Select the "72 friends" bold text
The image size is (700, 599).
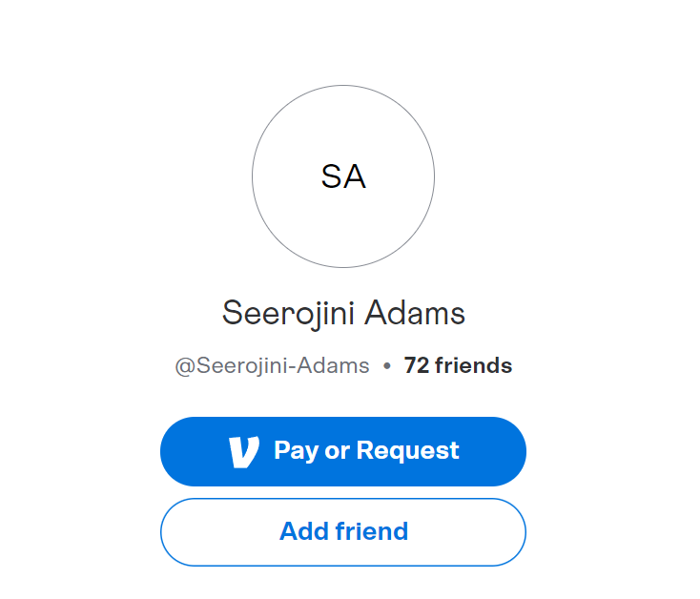458,365
